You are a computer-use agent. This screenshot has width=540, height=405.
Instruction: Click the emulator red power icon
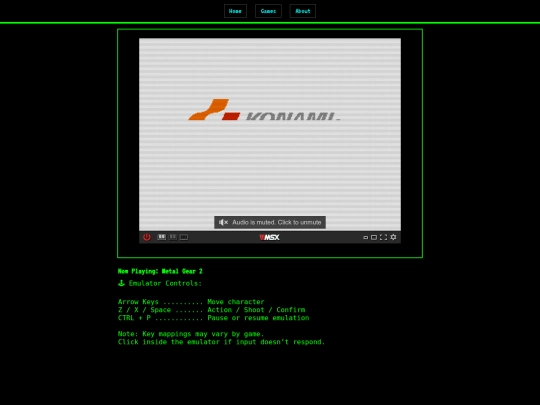[147, 237]
